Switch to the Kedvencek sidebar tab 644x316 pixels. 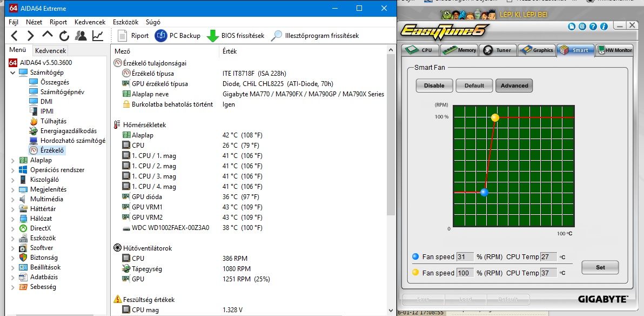pyautogui.click(x=51, y=51)
